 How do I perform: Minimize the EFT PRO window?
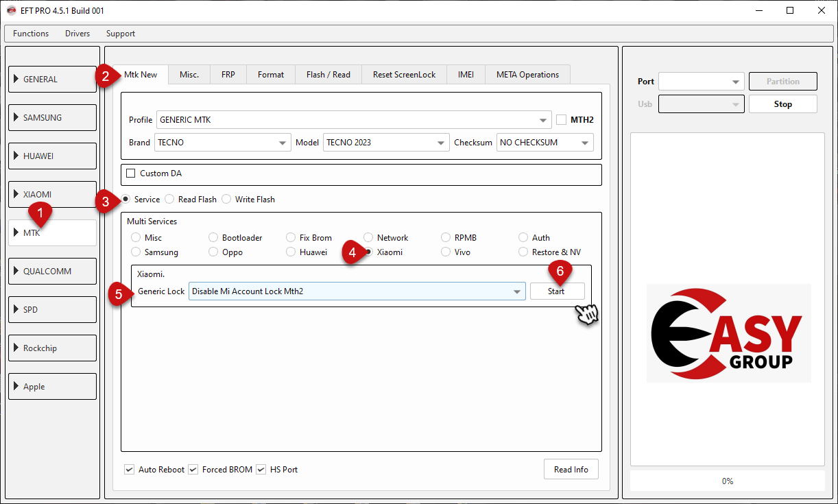[x=759, y=10]
